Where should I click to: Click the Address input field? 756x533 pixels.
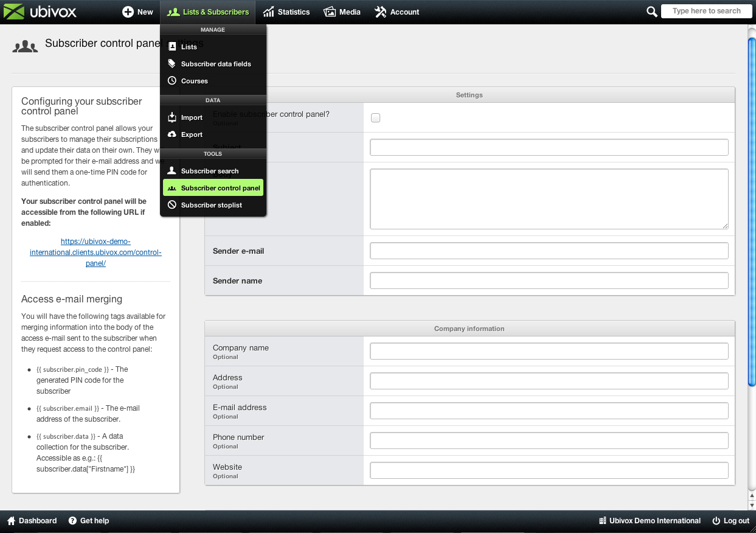(549, 381)
